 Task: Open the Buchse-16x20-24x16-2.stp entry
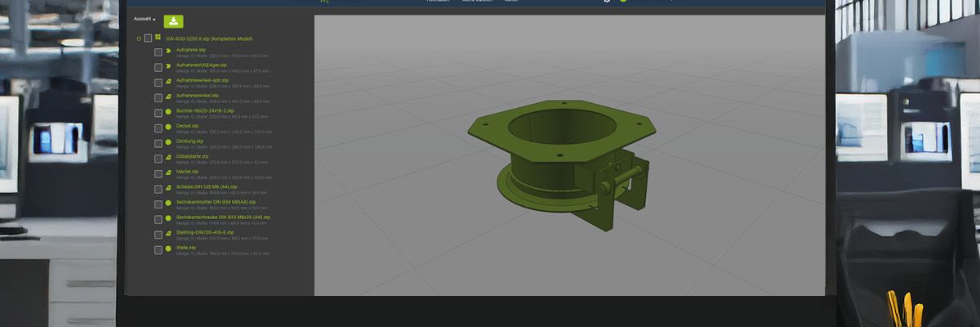[x=205, y=110]
